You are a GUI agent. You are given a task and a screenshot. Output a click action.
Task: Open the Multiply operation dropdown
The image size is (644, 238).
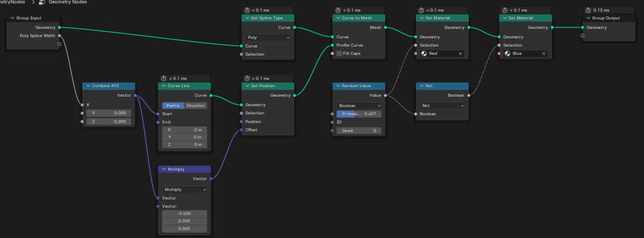185,190
